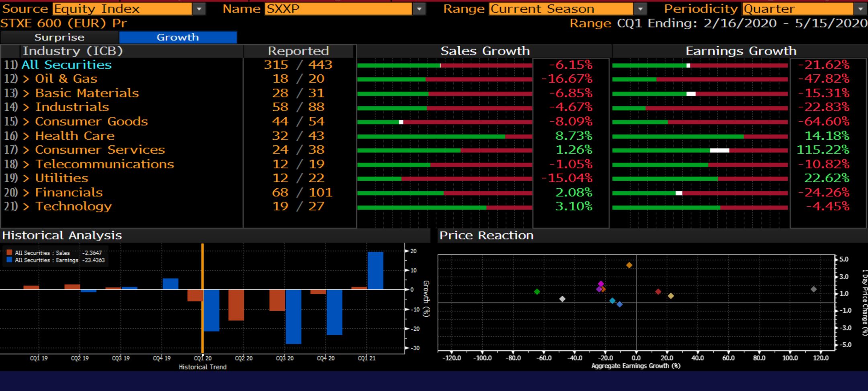Click the Sales Growth column header
868x391 pixels.
coord(485,51)
